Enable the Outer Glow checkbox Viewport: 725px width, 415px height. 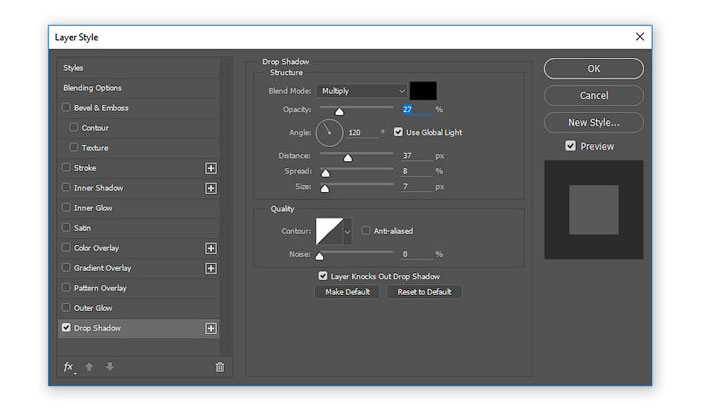tap(66, 307)
